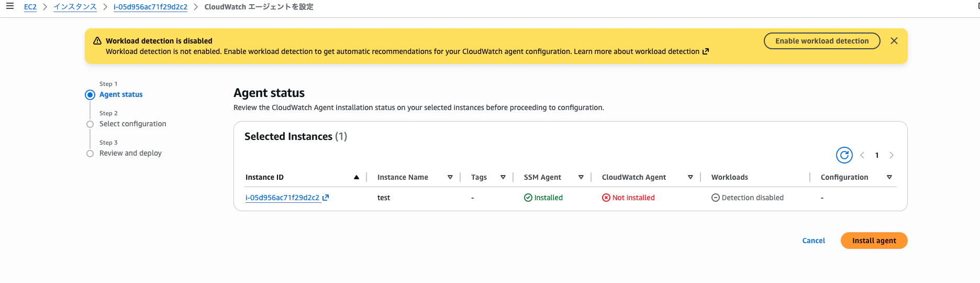
Task: Click Enable workload detection button
Action: [822, 41]
